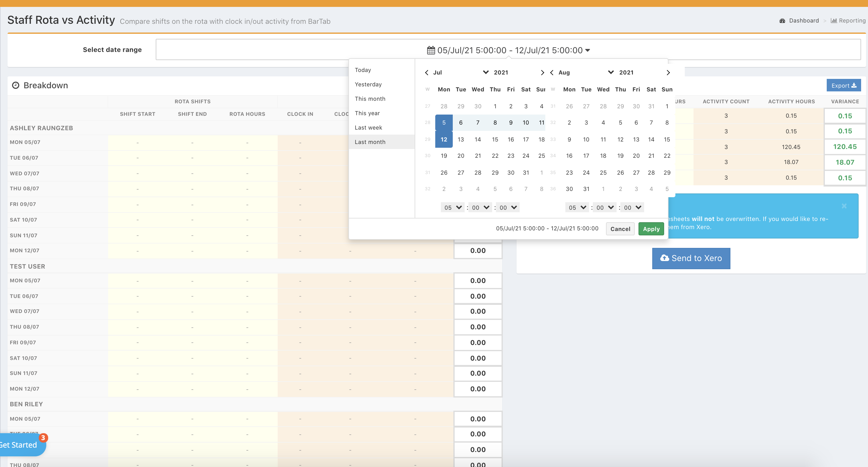Viewport: 868px width, 467px height.
Task: Click the Dashboard breadcrumb icon
Action: point(782,21)
